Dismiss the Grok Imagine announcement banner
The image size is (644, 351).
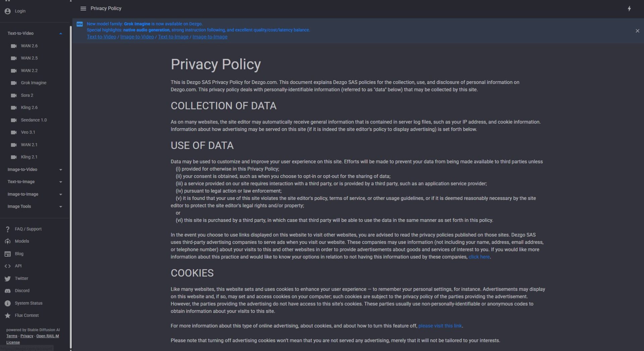coord(637,31)
